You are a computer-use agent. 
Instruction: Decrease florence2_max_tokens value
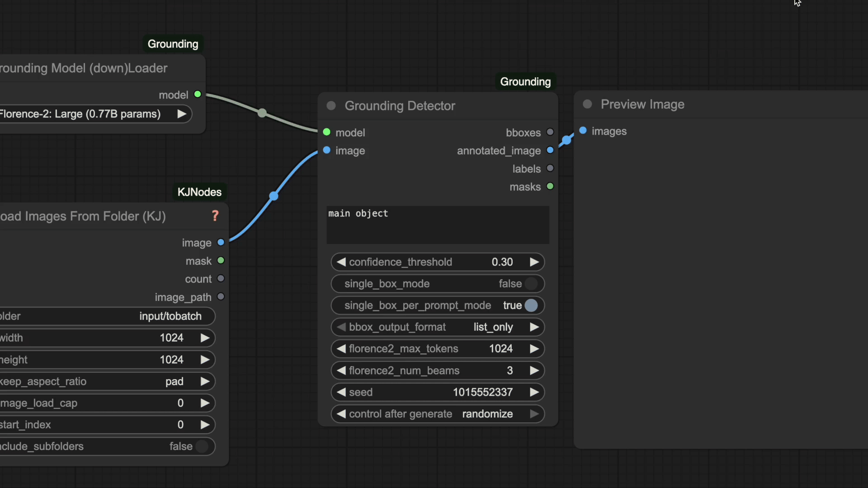[341, 349]
